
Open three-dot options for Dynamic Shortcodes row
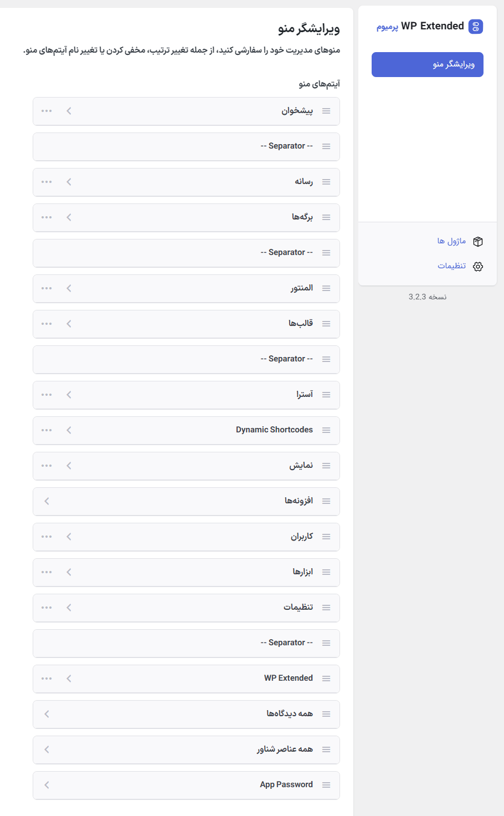[x=47, y=431]
